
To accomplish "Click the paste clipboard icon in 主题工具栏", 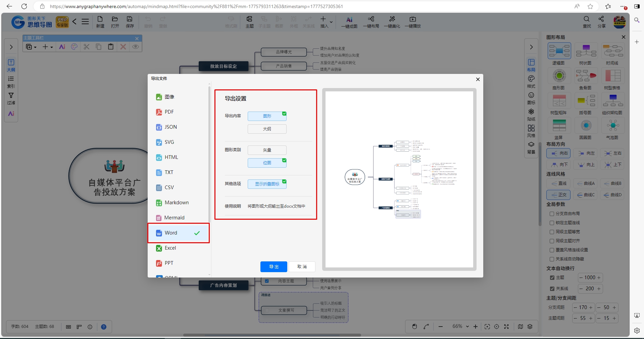I will click(x=111, y=47).
